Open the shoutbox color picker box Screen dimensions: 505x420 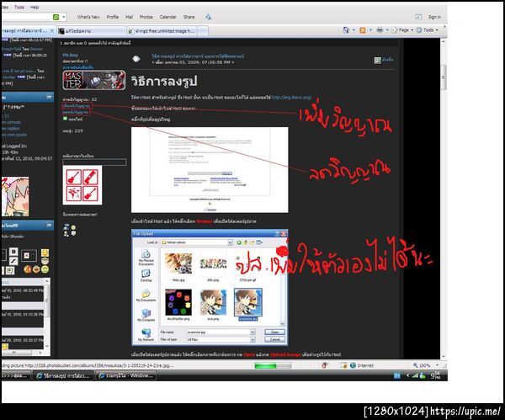29,256
